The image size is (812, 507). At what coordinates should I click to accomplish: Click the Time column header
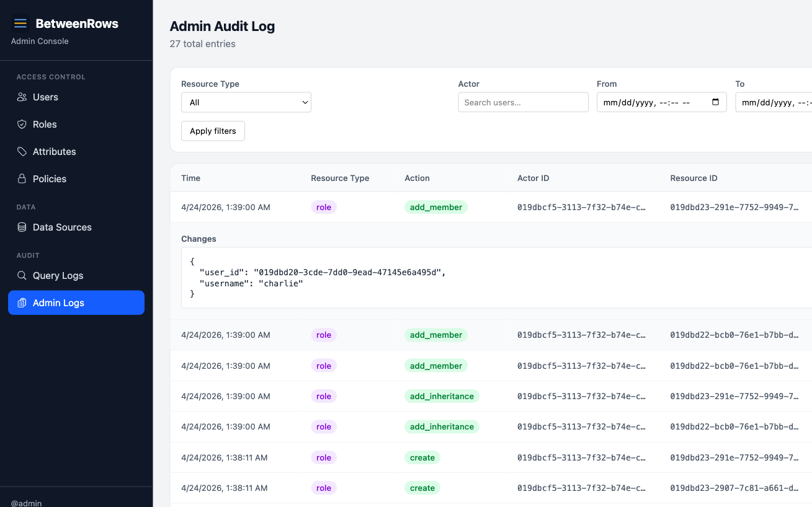[x=190, y=178]
